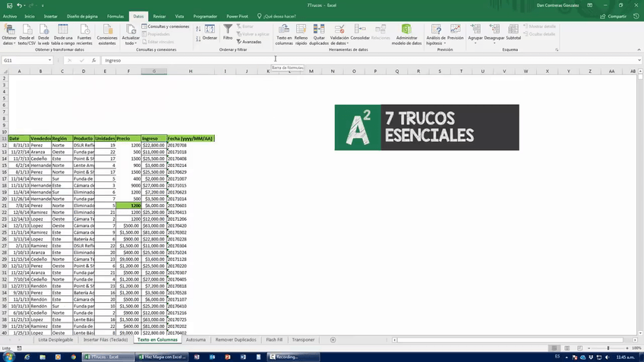Open Análisis de hipótesis

[436, 34]
